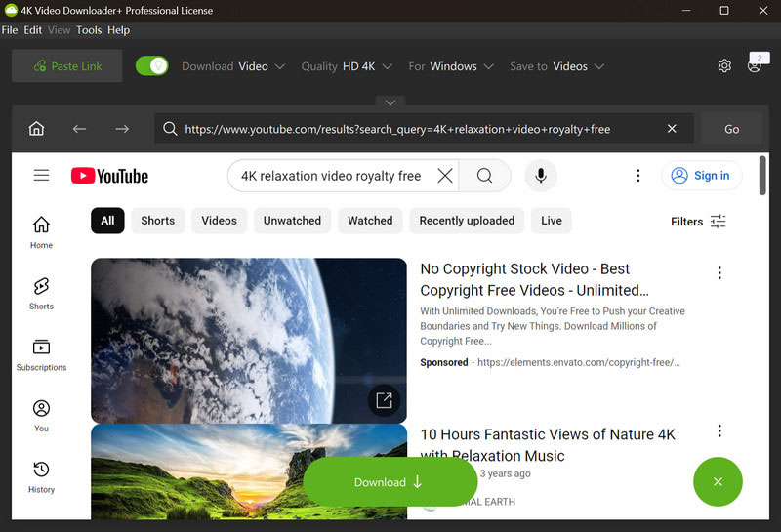Clear the YouTube search text
781x532 pixels.
(445, 176)
